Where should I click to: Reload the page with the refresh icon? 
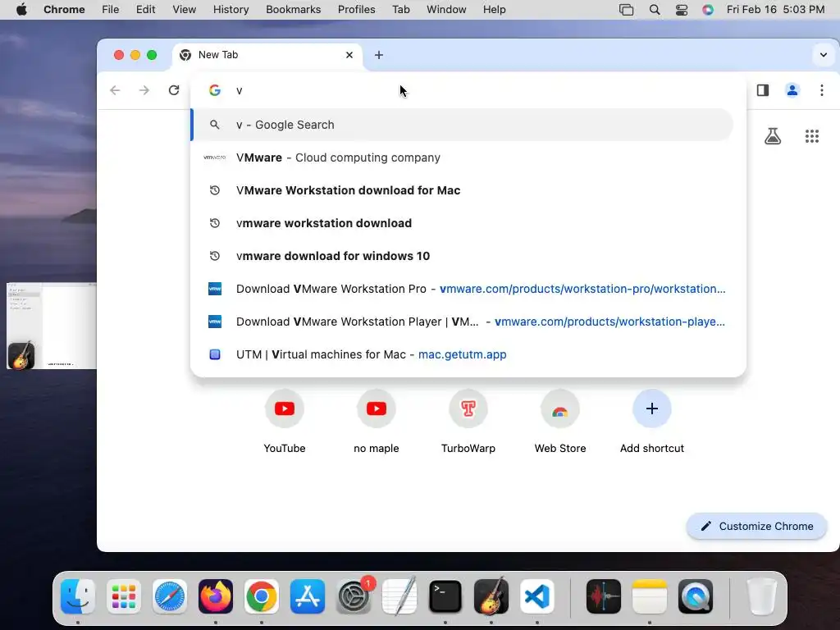174,90
